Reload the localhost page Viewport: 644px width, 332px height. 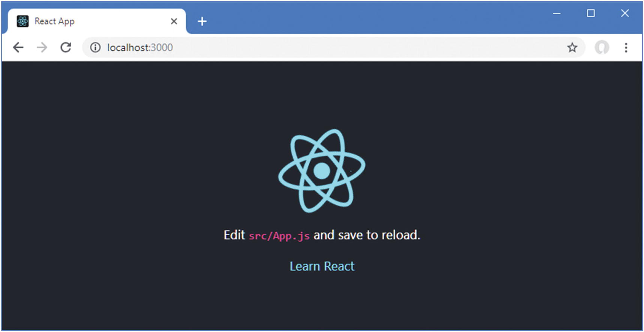(x=66, y=48)
